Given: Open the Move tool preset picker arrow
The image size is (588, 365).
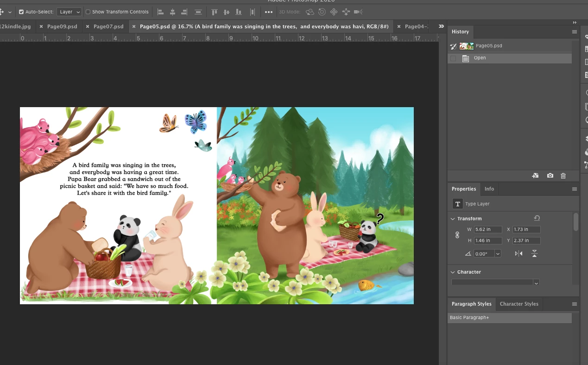Looking at the screenshot, I should [10, 12].
